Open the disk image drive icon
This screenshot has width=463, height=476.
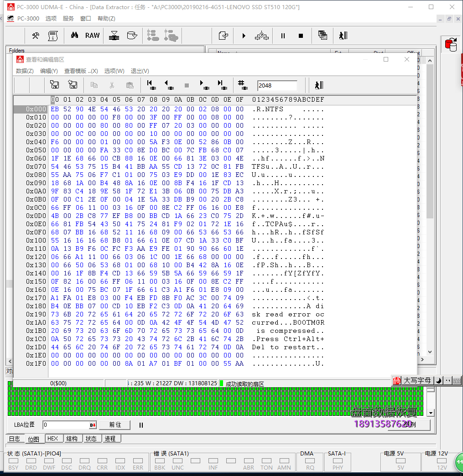pos(132,36)
